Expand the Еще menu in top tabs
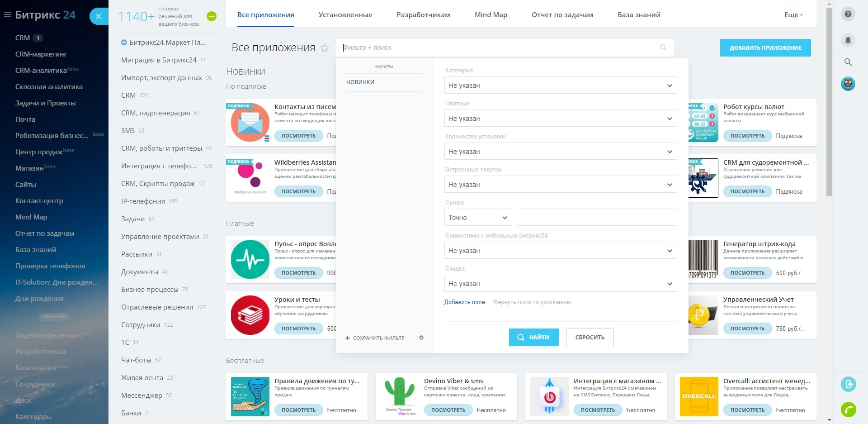Image resolution: width=868 pixels, height=424 pixels. click(793, 15)
